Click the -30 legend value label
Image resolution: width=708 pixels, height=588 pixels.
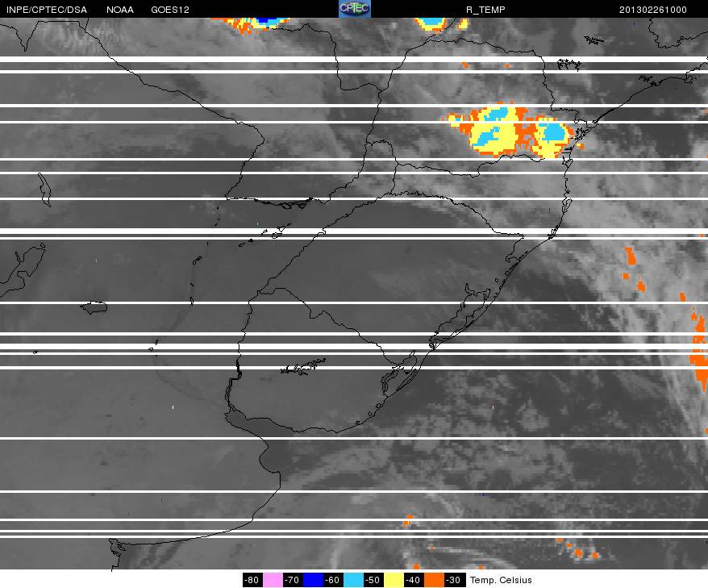coord(454,580)
